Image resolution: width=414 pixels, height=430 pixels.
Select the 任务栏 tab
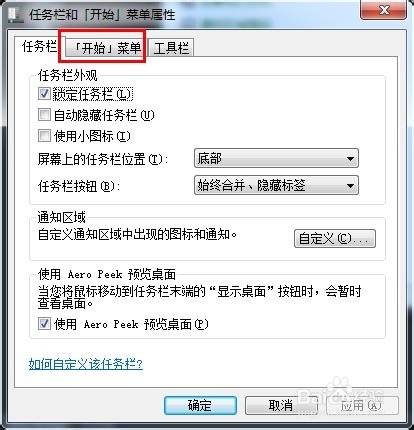(39, 46)
